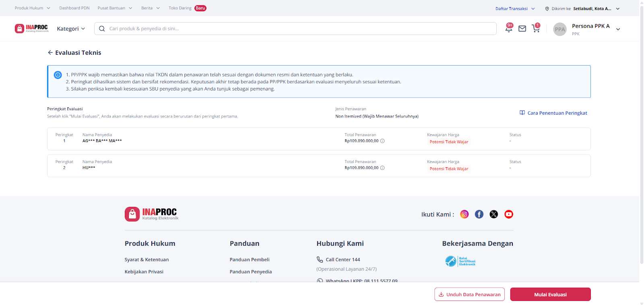Click the Baru badge

tap(200, 8)
